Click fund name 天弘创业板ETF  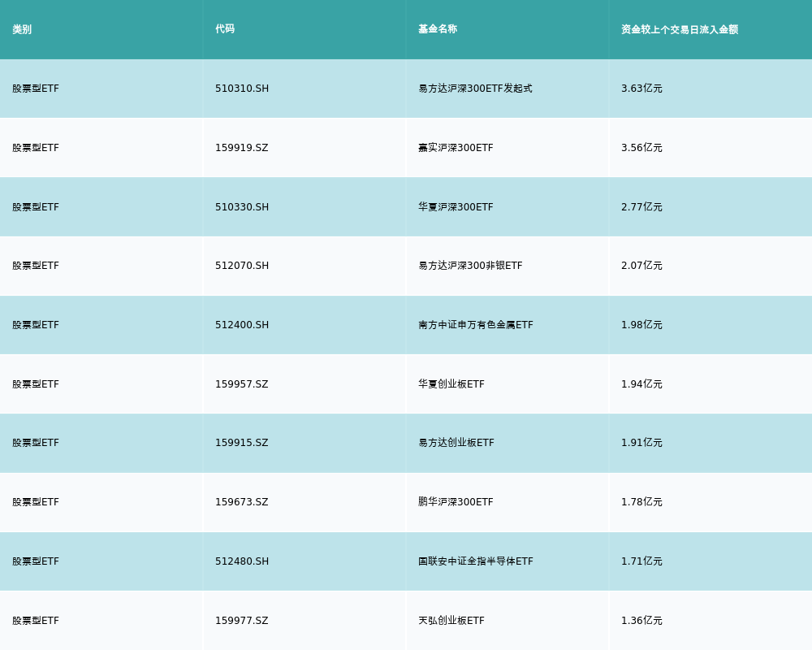coord(451,621)
